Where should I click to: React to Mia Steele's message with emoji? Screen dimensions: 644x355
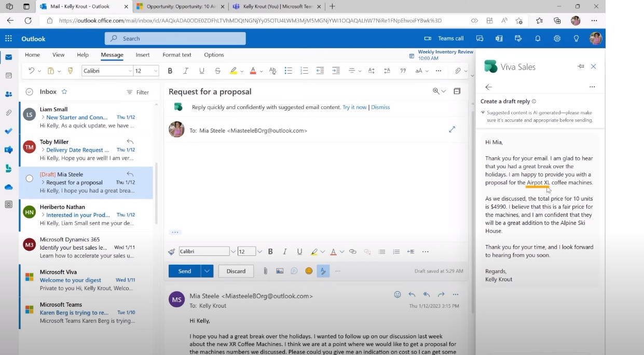tap(398, 294)
